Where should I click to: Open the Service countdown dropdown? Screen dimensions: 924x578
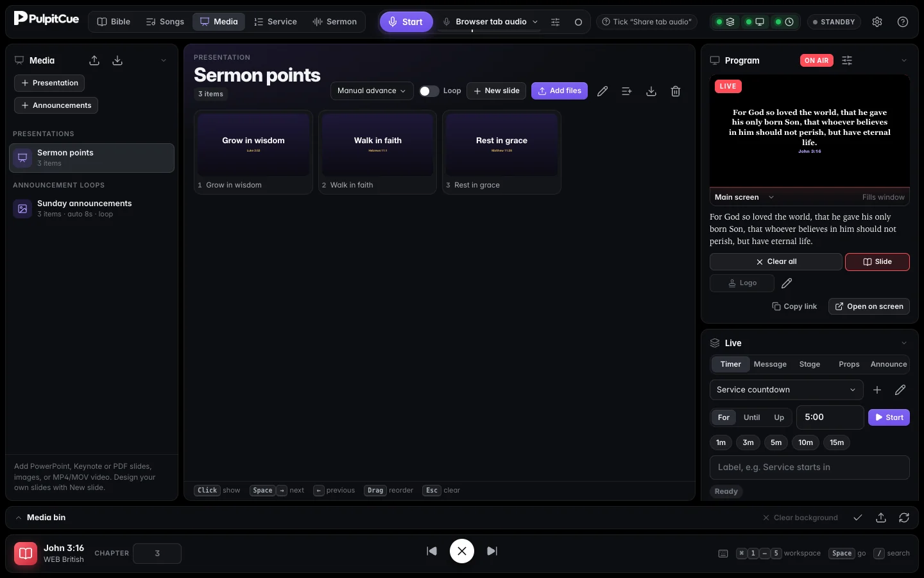(786, 390)
